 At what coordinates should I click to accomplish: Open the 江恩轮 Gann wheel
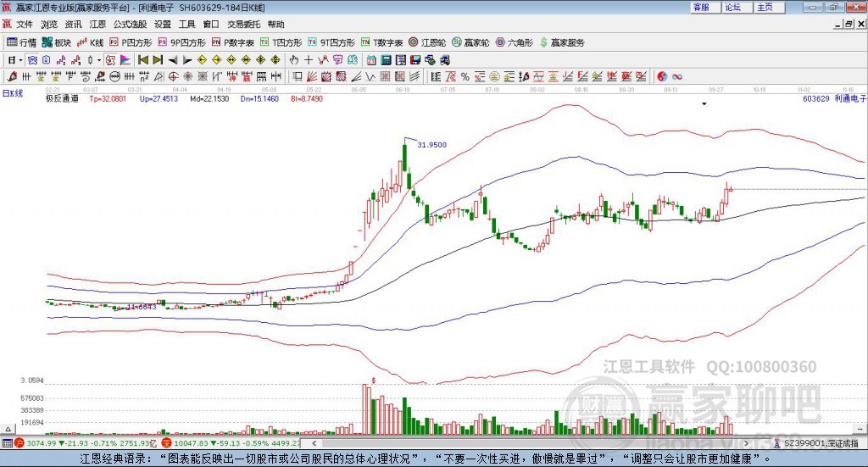click(x=427, y=42)
